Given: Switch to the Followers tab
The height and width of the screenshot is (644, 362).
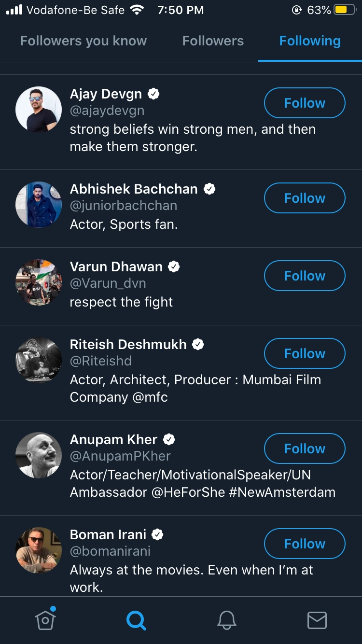Looking at the screenshot, I should click(213, 41).
